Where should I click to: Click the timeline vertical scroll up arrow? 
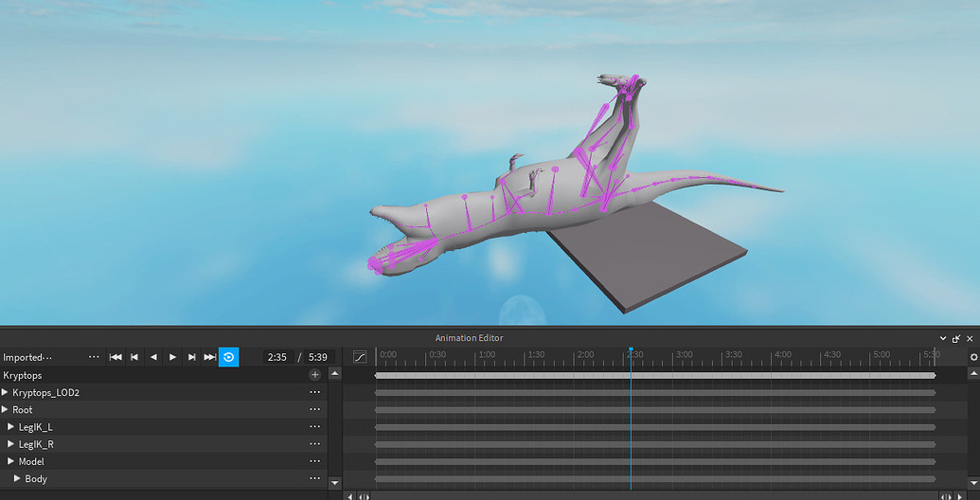[973, 374]
